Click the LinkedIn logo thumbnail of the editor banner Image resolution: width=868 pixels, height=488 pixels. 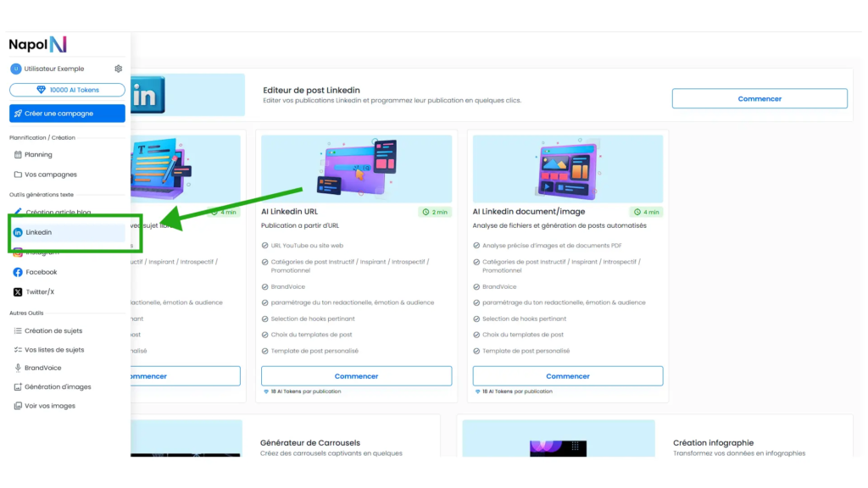pos(188,95)
